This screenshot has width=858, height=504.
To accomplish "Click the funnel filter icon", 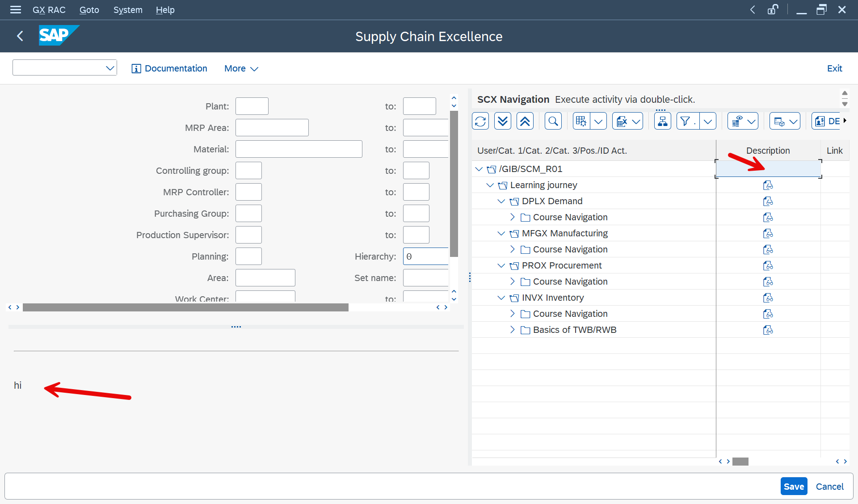I will click(x=685, y=121).
